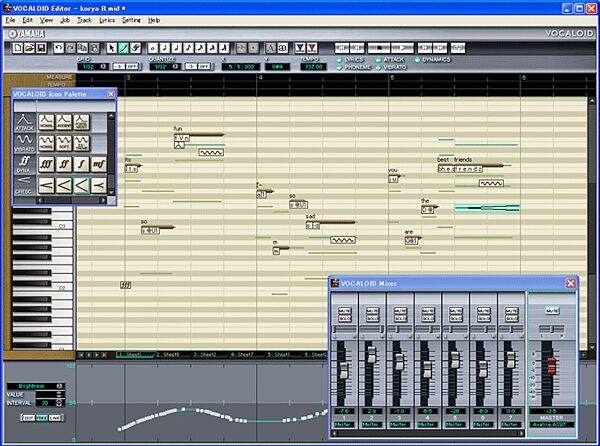
Task: Switch to track tab 2 below the piano roll
Action: (x=168, y=355)
